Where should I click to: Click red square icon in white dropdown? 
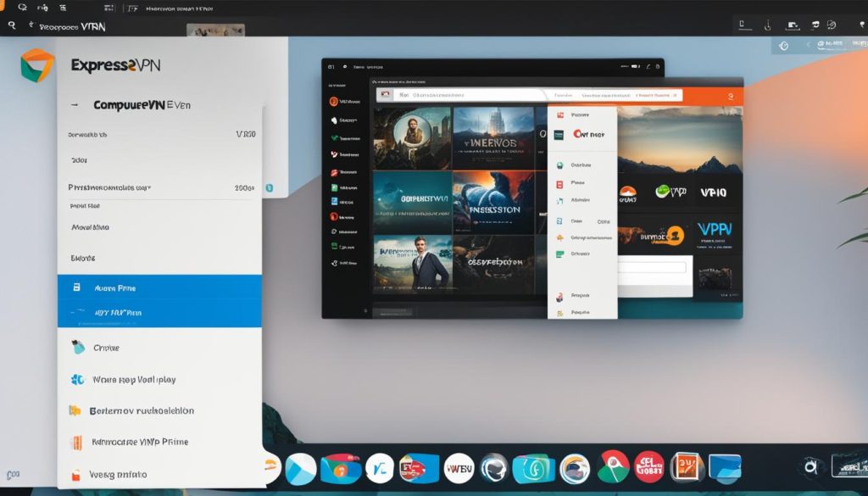[x=559, y=184]
